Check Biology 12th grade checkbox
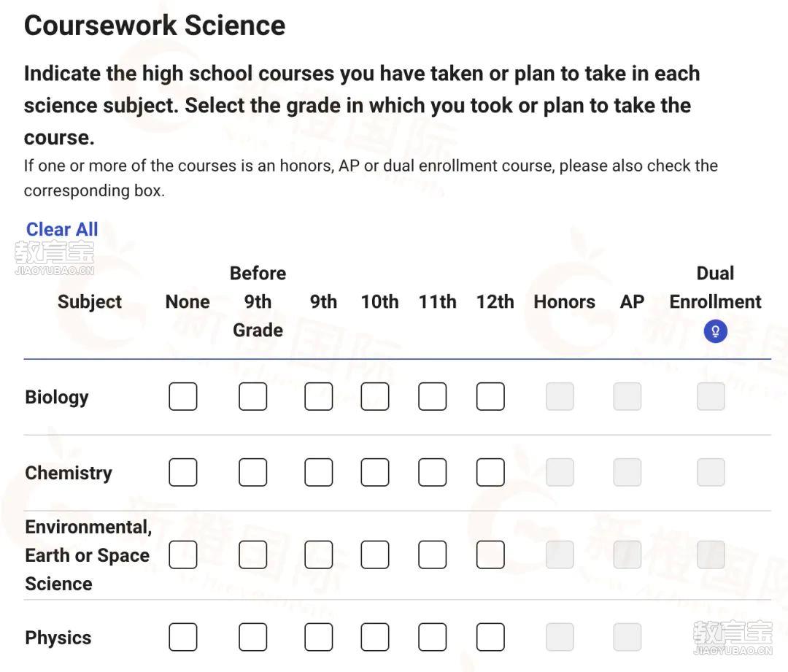The width and height of the screenshot is (788, 672). [x=490, y=397]
